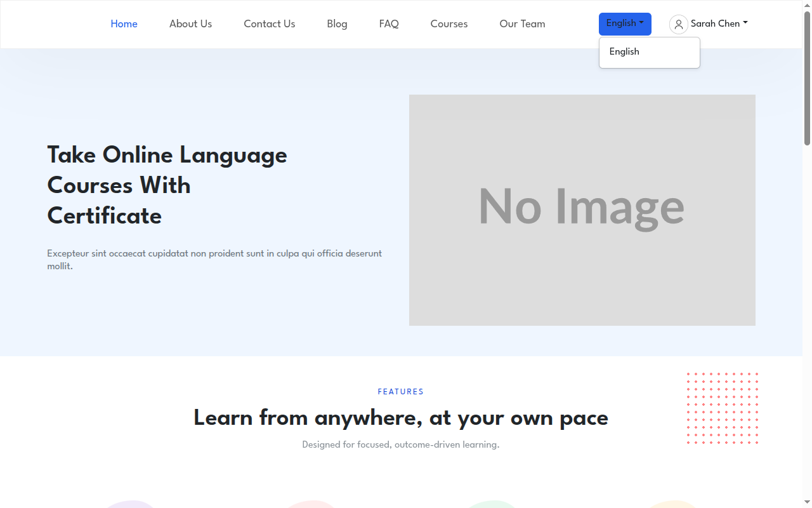Click the scrollbar down arrow
812x508 pixels.
[x=807, y=503]
